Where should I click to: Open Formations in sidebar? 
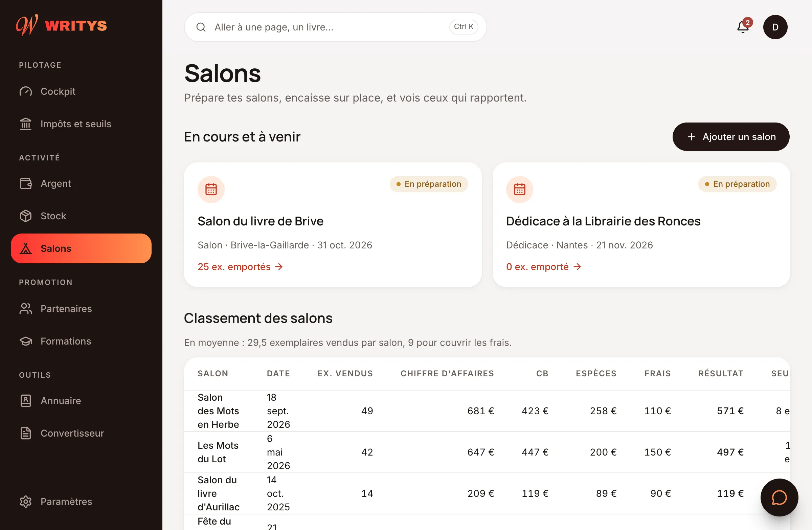(x=81, y=341)
